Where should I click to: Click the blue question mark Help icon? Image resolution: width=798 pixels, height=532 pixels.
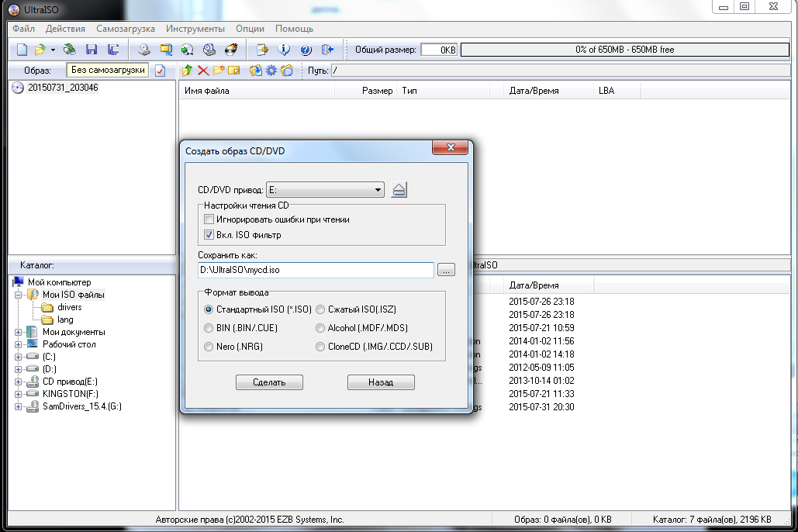(306, 50)
